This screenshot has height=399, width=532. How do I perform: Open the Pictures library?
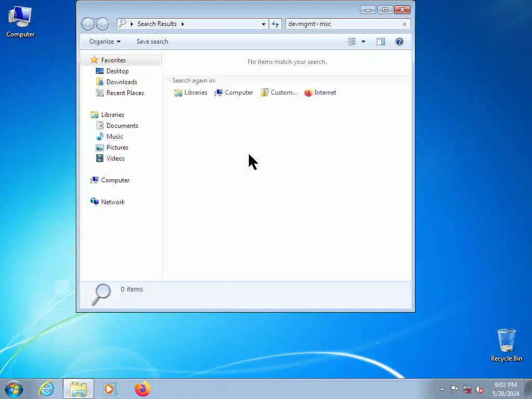(x=117, y=147)
